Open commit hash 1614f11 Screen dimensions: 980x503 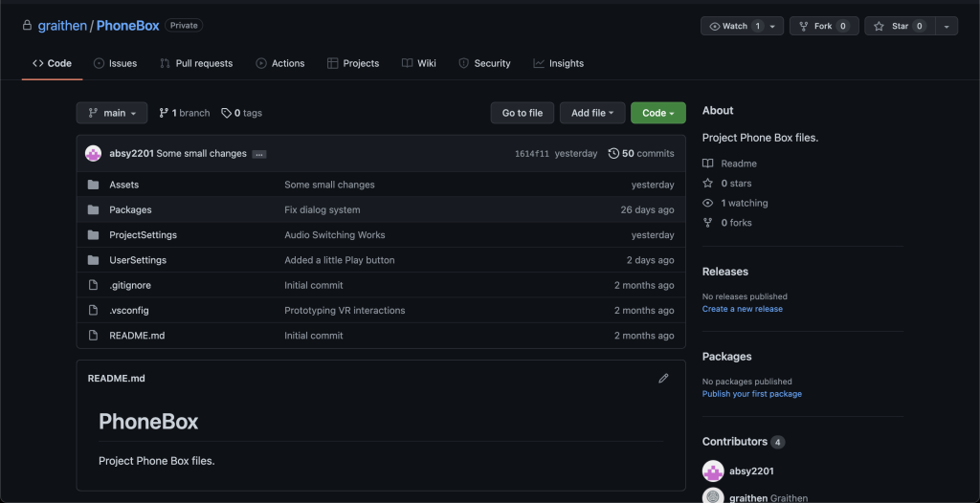click(x=532, y=154)
